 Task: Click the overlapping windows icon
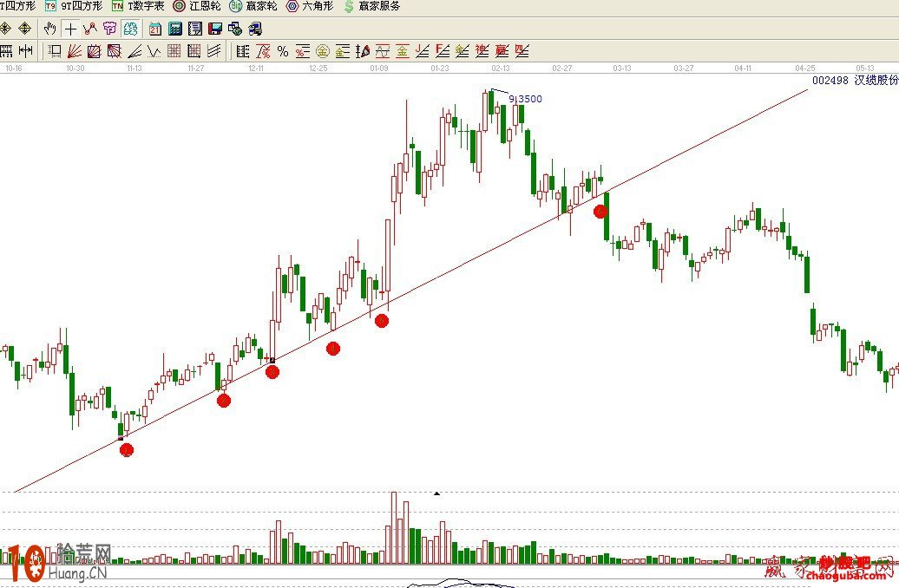[234, 29]
